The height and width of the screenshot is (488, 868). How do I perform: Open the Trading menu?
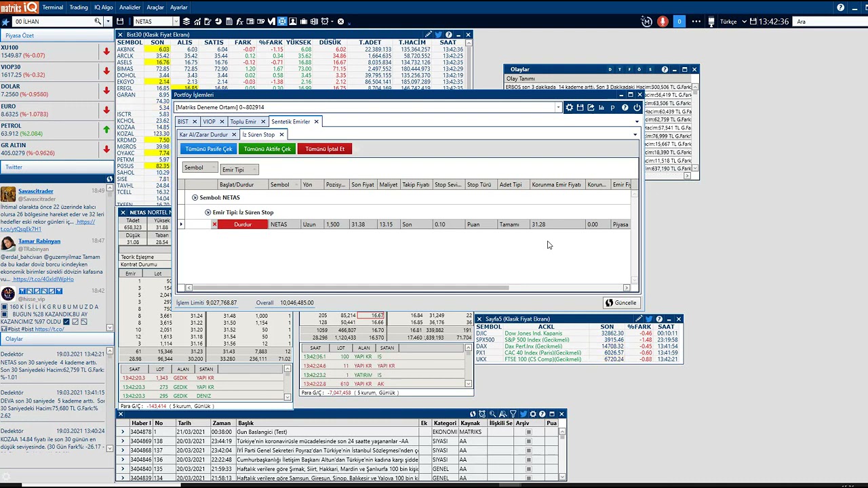[x=79, y=7]
